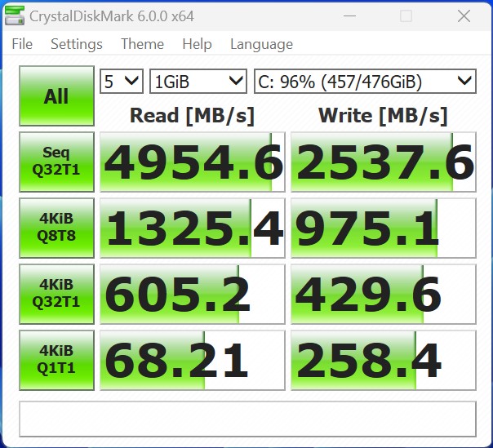
Task: Click the sequential write result 2537.6
Action: coord(384,162)
